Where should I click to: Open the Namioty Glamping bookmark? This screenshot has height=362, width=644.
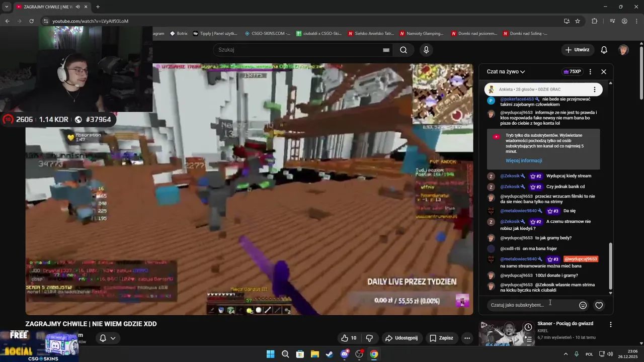[422, 34]
